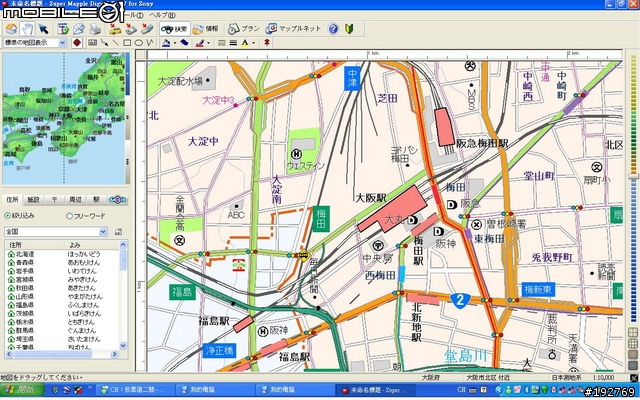Click the font color A swatch
Screen dimensions: 640x400
[x=244, y=42]
